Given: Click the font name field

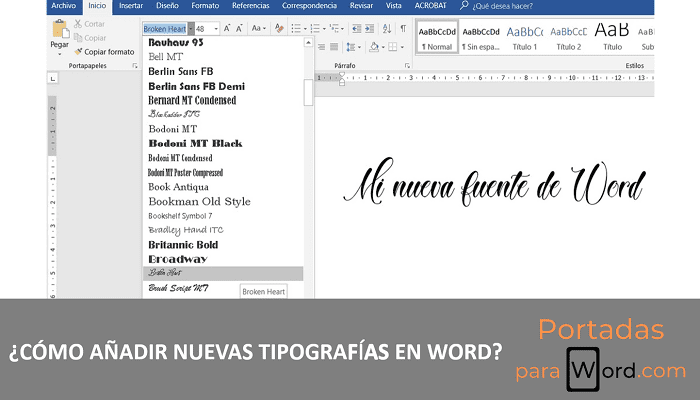Looking at the screenshot, I should pyautogui.click(x=165, y=29).
